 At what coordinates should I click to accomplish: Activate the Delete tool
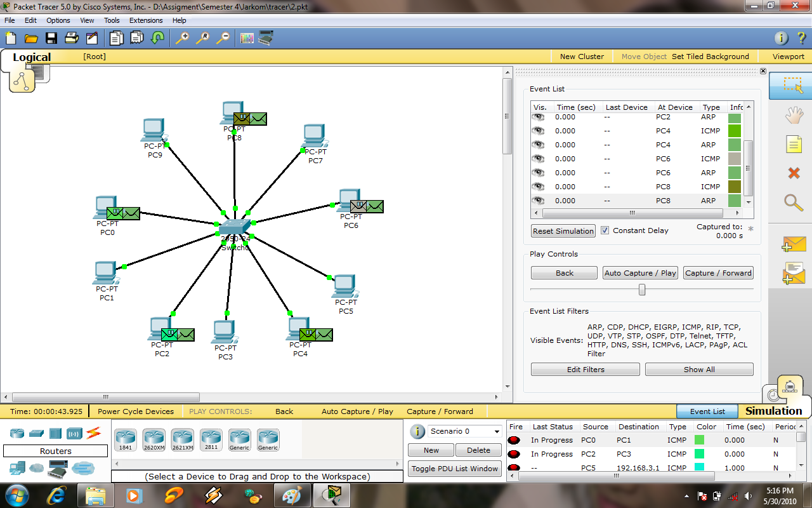(794, 173)
